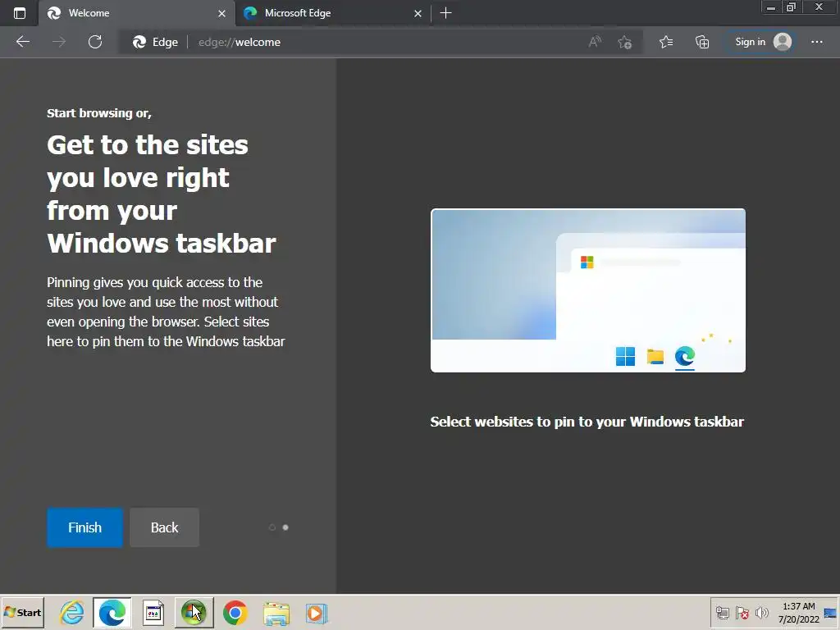Screen dimensions: 840x630
Task: Select the first page indicator dot
Action: 272,527
